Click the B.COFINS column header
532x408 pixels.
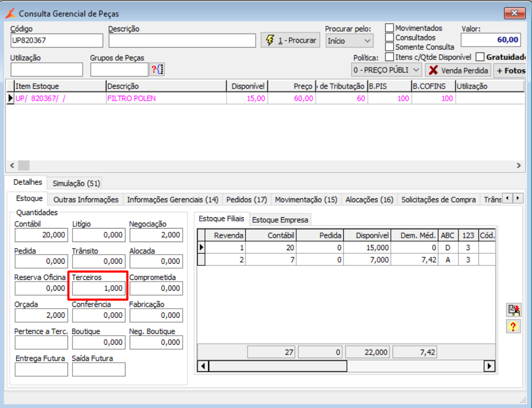(x=433, y=86)
